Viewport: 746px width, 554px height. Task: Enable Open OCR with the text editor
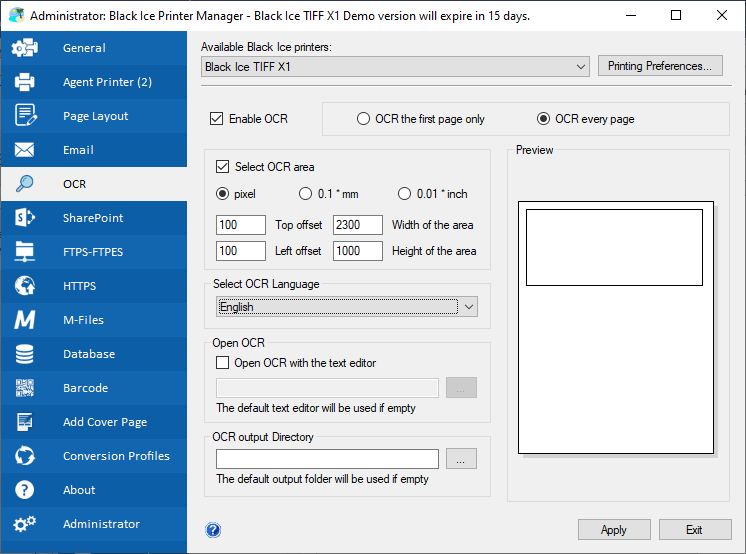[x=223, y=363]
